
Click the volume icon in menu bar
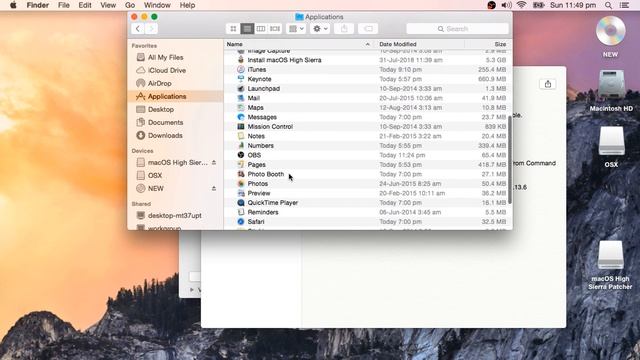pyautogui.click(x=507, y=5)
